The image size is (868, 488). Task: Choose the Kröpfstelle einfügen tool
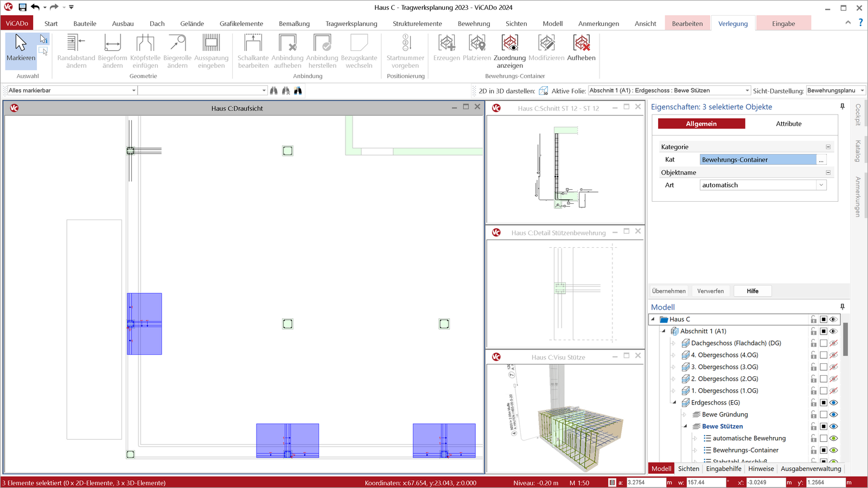point(145,51)
